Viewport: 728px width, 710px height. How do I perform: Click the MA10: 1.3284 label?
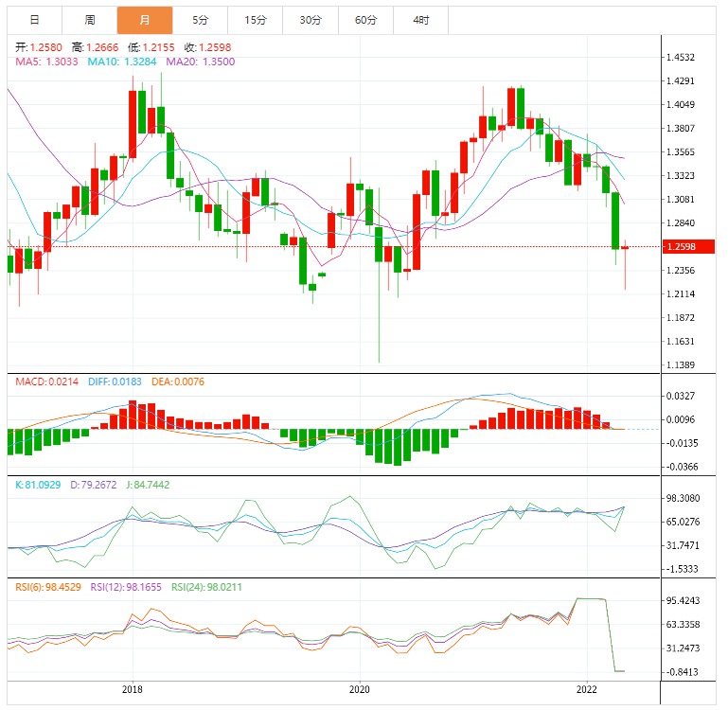coord(122,62)
